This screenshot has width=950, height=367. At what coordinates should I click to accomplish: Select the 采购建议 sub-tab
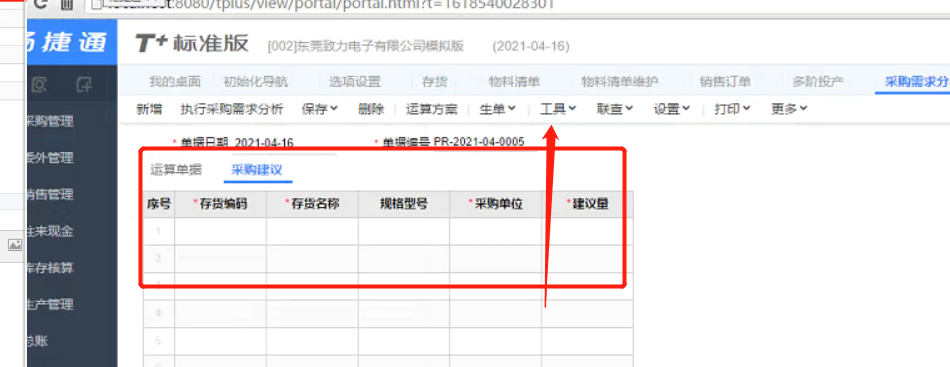[257, 170]
